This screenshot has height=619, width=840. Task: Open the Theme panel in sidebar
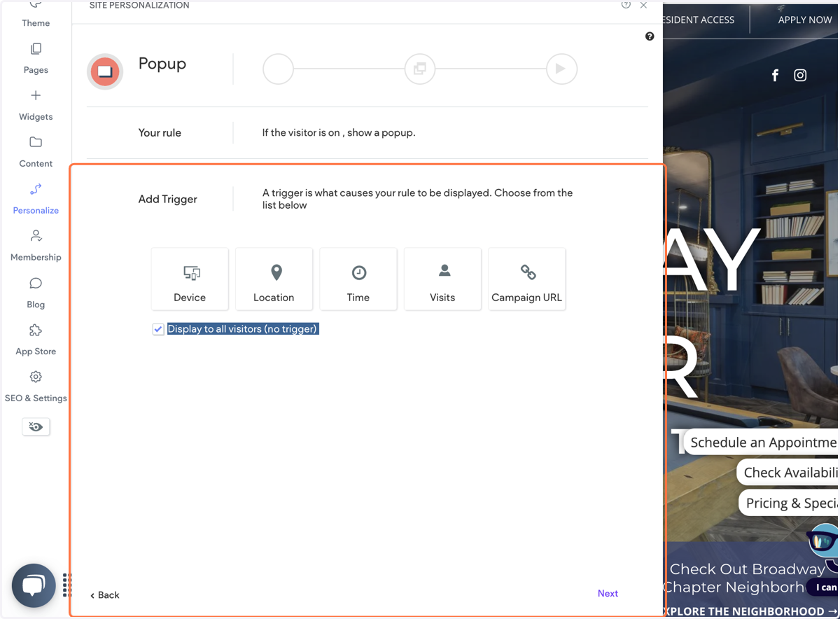[x=36, y=15]
